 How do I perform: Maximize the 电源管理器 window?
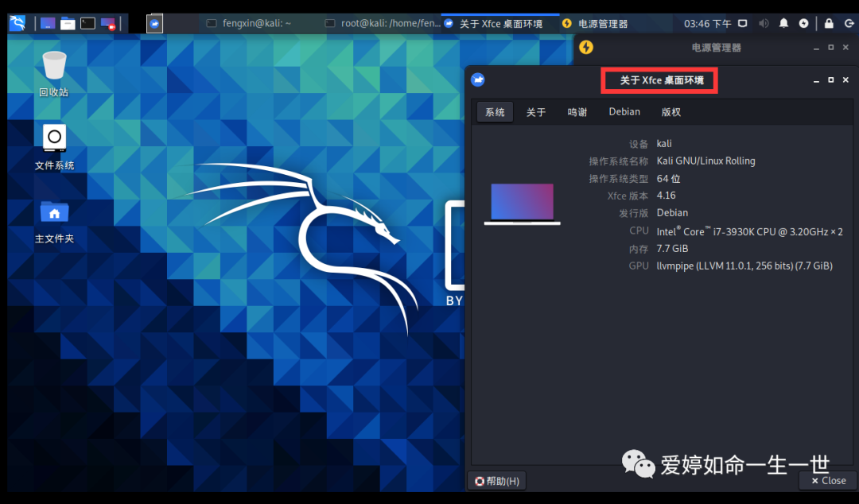[x=831, y=48]
